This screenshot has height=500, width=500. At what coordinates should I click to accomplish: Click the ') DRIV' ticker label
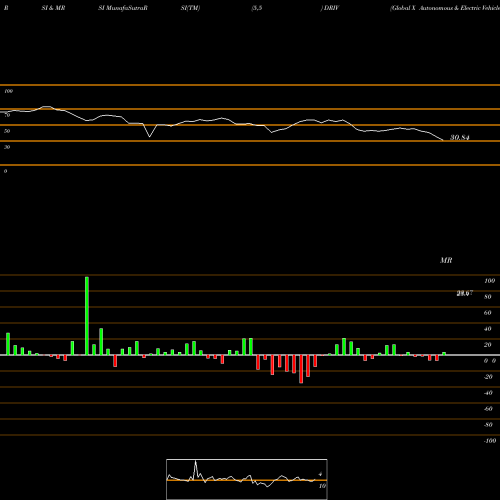click(330, 8)
